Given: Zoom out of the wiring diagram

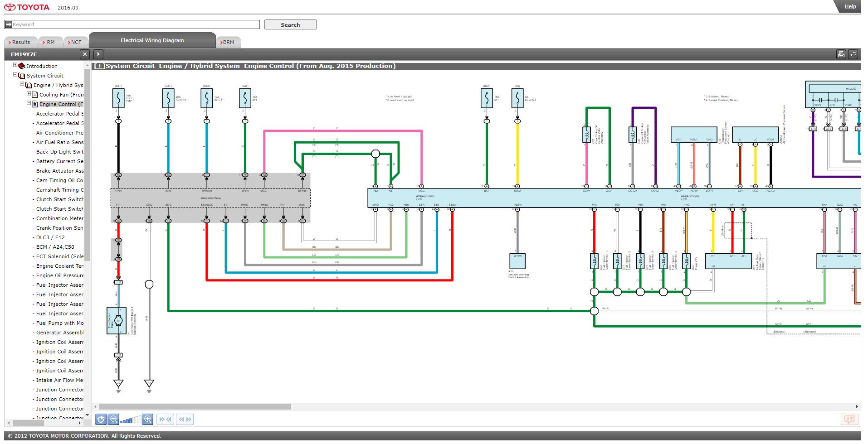Looking at the screenshot, I should [x=113, y=419].
